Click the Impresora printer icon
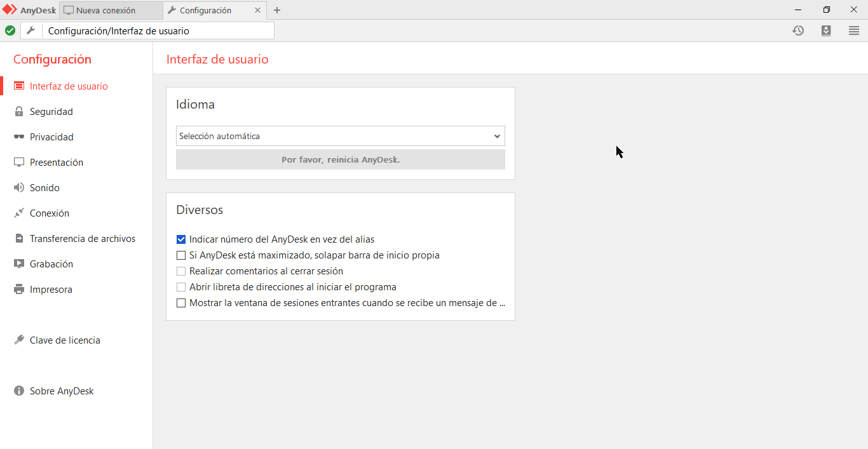868x449 pixels. point(19,290)
